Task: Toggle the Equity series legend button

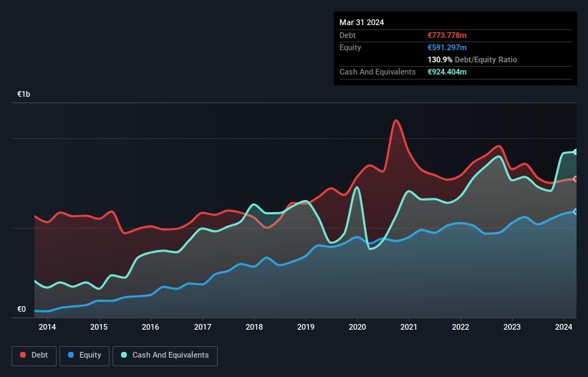Action: pos(85,355)
